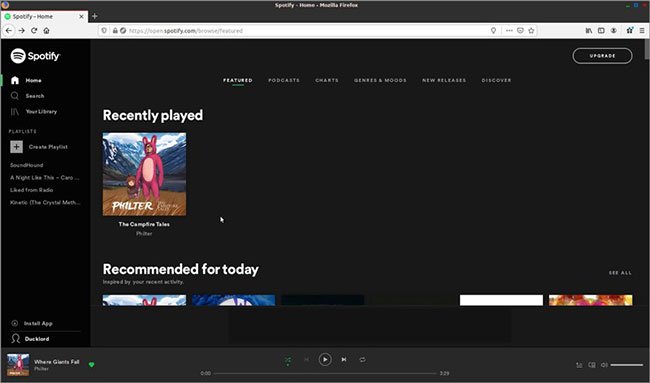650x383 pixels.
Task: Go to previous track
Action: click(306, 359)
